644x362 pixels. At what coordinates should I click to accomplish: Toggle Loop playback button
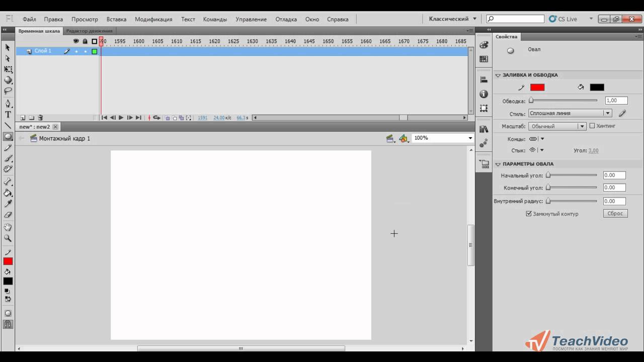156,118
